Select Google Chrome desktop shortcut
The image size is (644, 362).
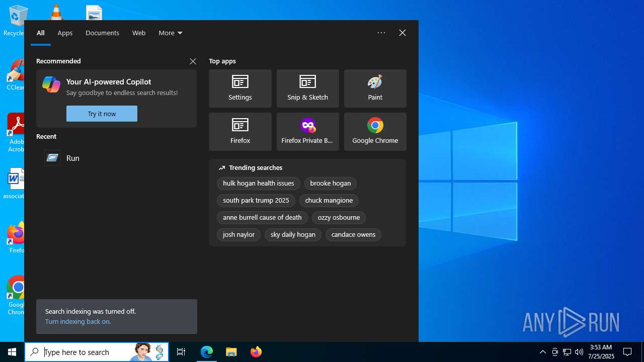click(x=15, y=295)
